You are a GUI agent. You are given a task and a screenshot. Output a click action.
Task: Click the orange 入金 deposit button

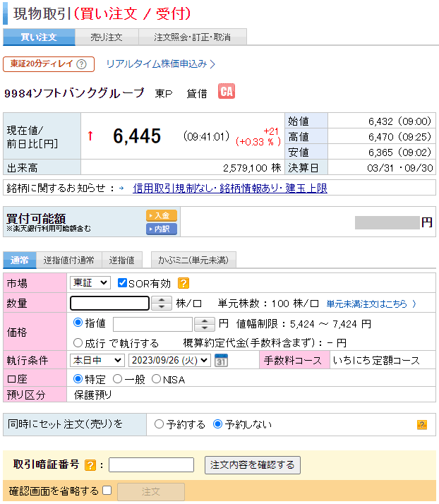(x=161, y=215)
